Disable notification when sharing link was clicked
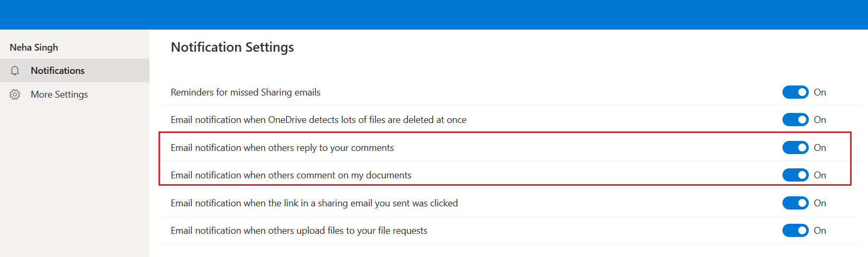 795,203
